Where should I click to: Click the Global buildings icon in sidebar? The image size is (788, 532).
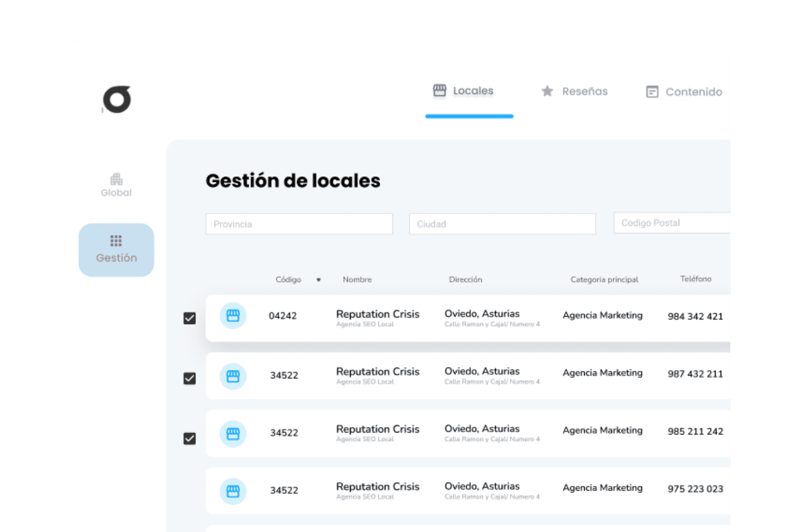pos(116,179)
